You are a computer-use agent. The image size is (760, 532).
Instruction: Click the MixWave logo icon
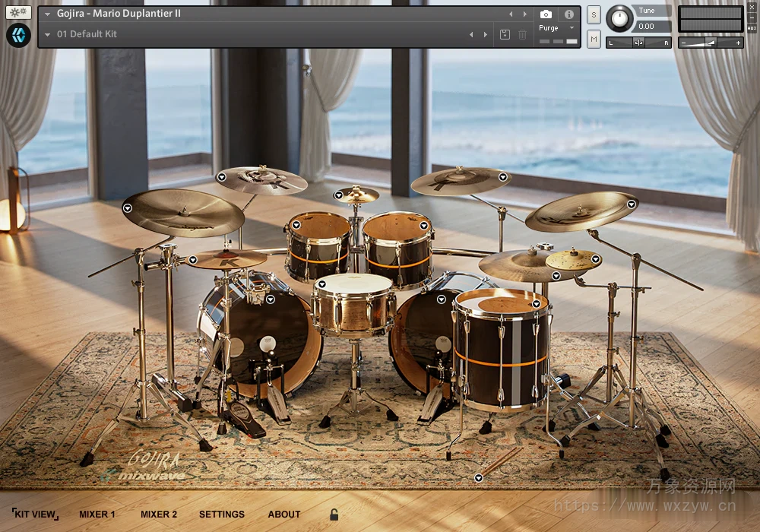(18, 34)
